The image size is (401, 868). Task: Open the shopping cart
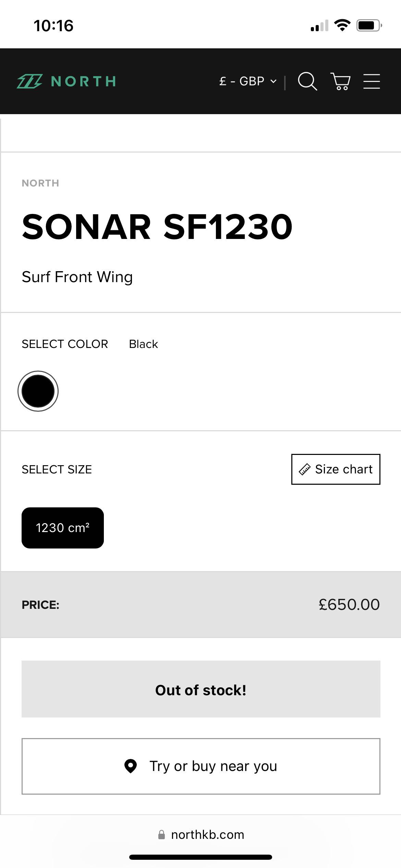coord(340,81)
